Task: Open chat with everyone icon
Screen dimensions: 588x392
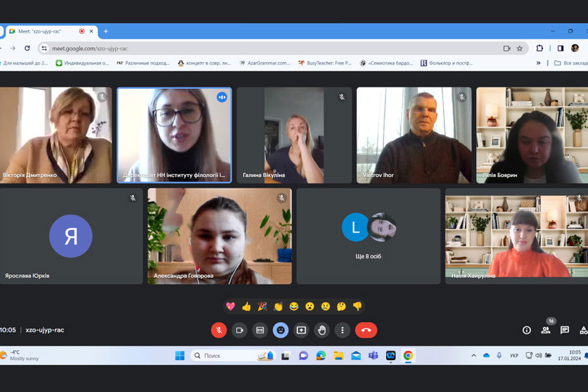Action: click(564, 330)
